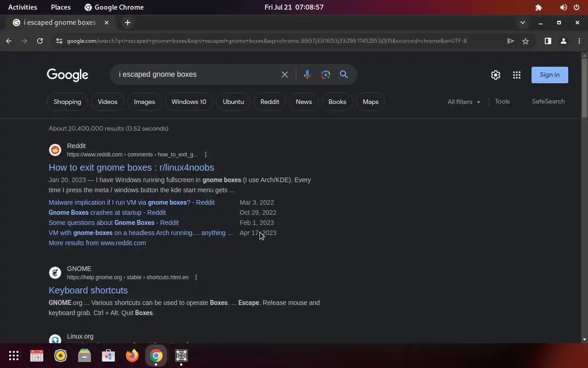Open the clock and calendar panel
Viewport: 588px width, 368px height.
pyautogui.click(x=294, y=7)
